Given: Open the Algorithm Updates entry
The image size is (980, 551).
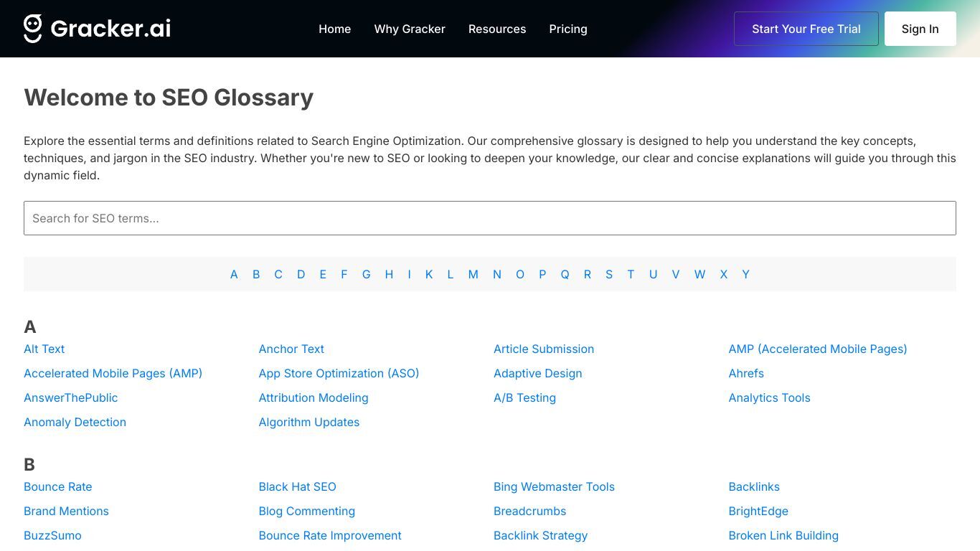Looking at the screenshot, I should (309, 422).
